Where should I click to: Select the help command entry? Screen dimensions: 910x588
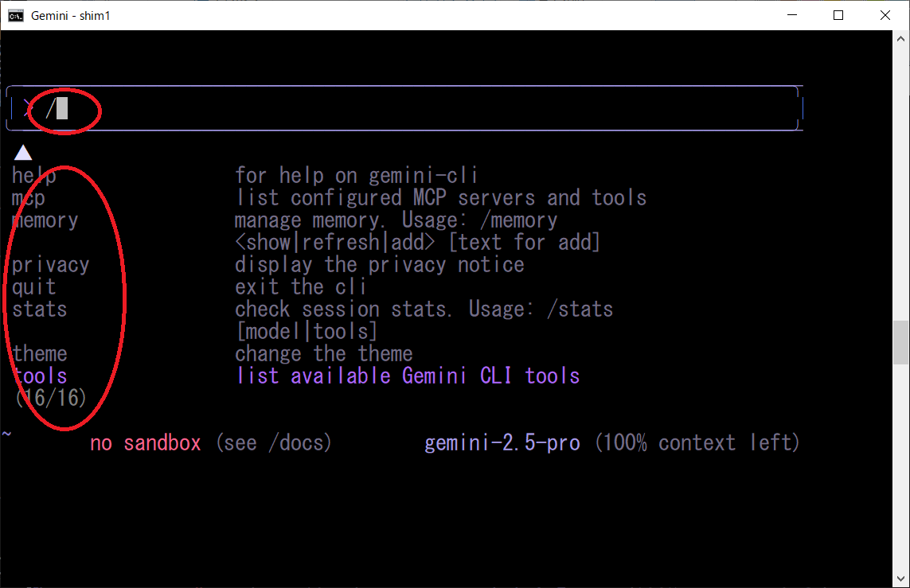click(x=33, y=175)
